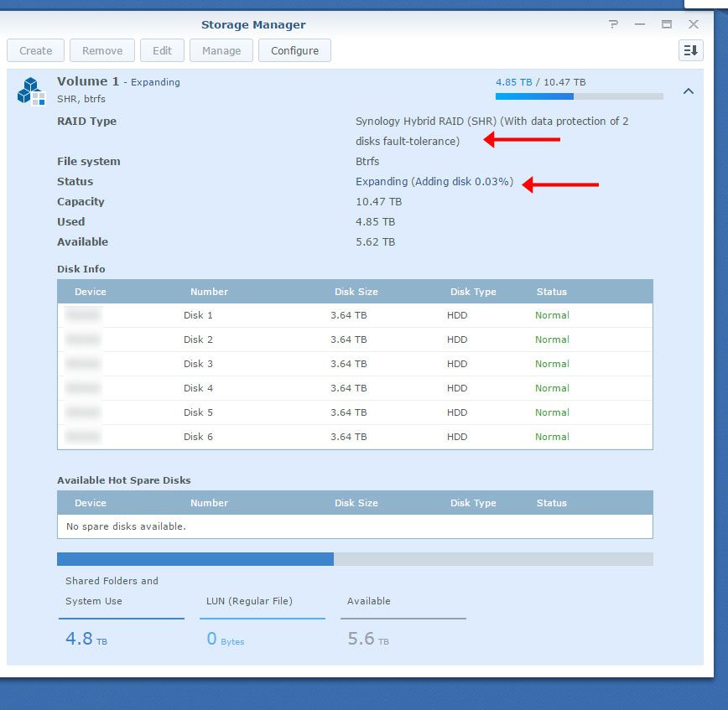
Task: Click the Configure button
Action: click(x=294, y=50)
